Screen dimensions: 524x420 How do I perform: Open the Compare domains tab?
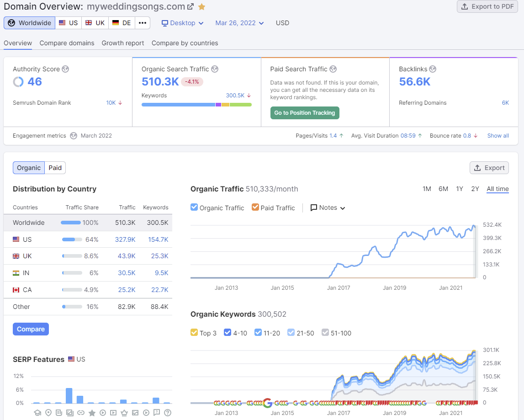pyautogui.click(x=67, y=43)
